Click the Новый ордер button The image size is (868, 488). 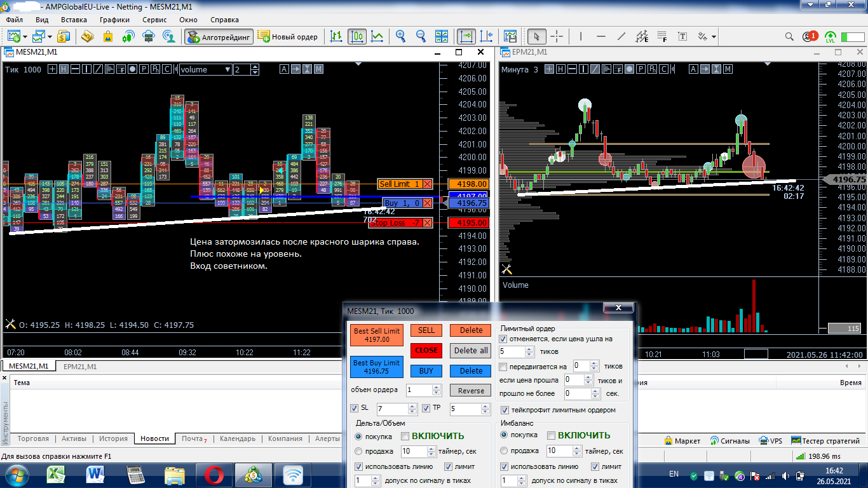tap(288, 37)
